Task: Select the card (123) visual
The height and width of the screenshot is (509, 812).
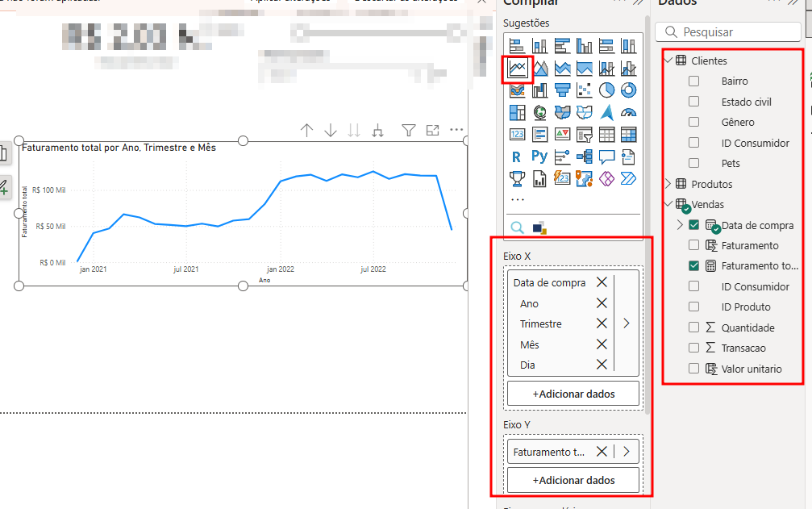Action: pyautogui.click(x=518, y=135)
